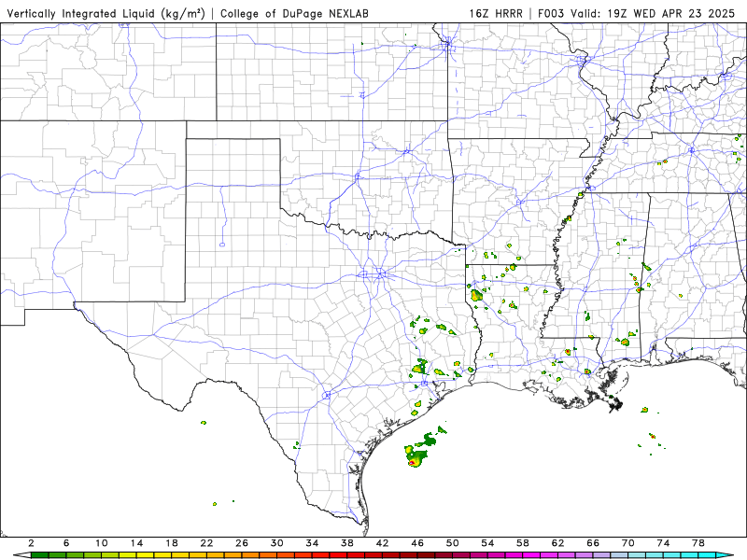Click the color bar label '30'

pyautogui.click(x=276, y=543)
